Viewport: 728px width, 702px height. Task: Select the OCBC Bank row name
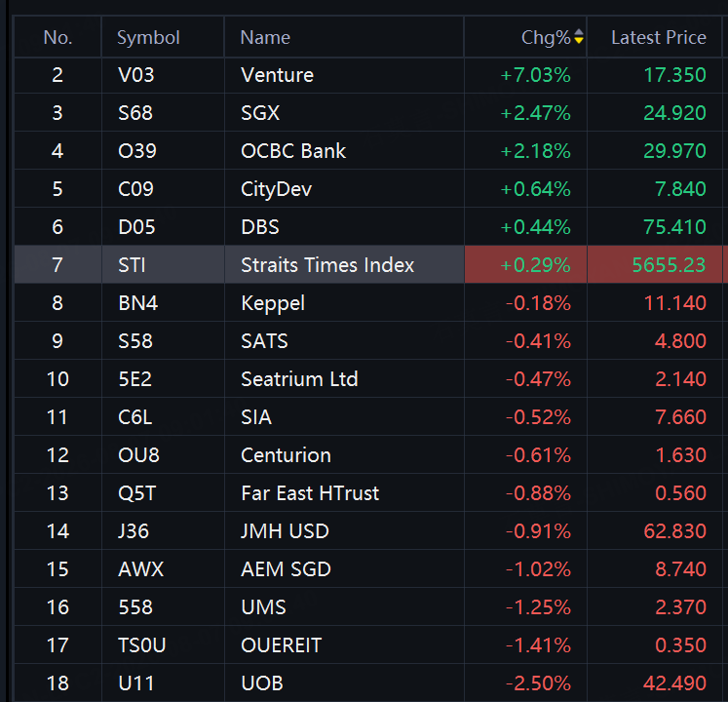[x=293, y=151]
